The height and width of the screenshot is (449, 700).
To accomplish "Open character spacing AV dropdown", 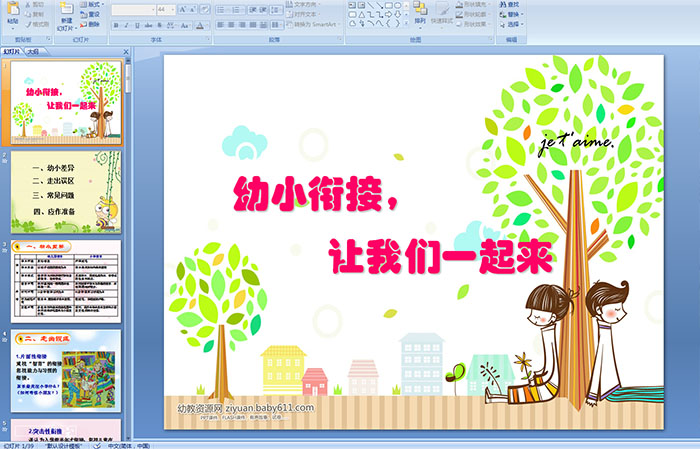I will click(171, 25).
